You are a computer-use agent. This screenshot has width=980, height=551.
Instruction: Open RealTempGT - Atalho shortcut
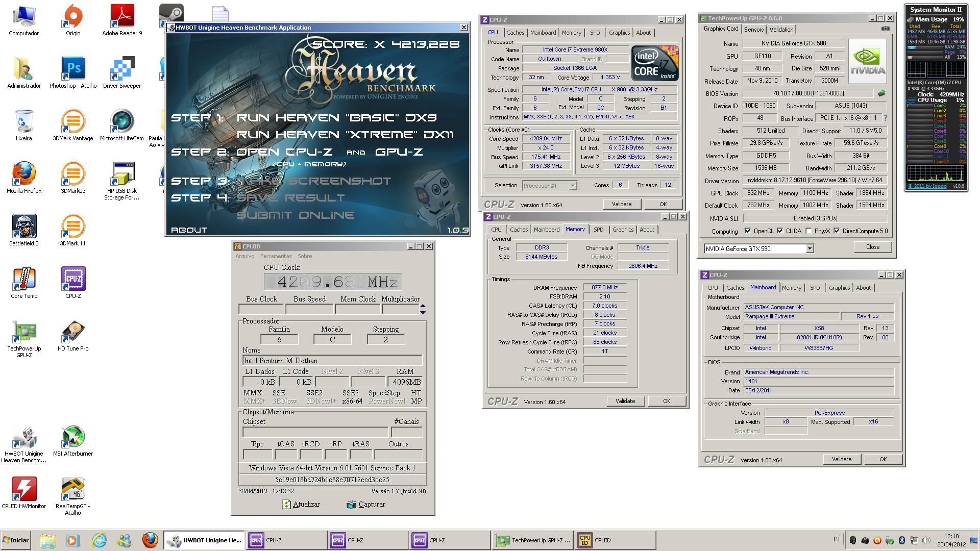73,496
